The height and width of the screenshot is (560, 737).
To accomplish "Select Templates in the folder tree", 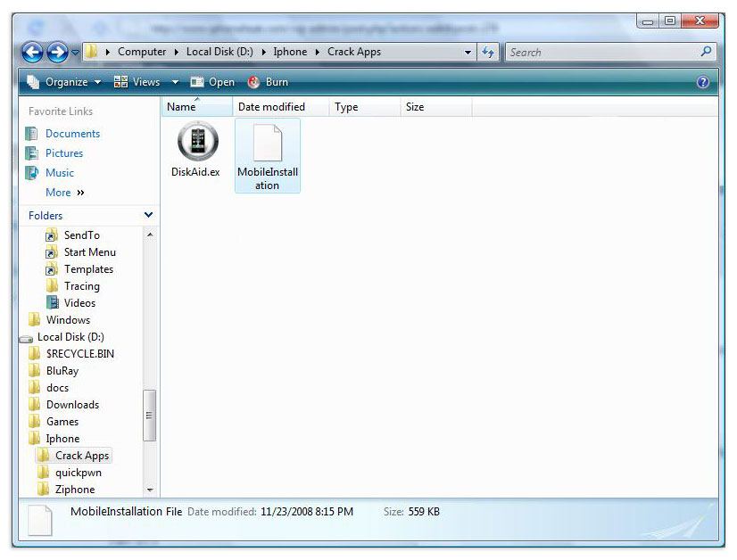I will 89,269.
